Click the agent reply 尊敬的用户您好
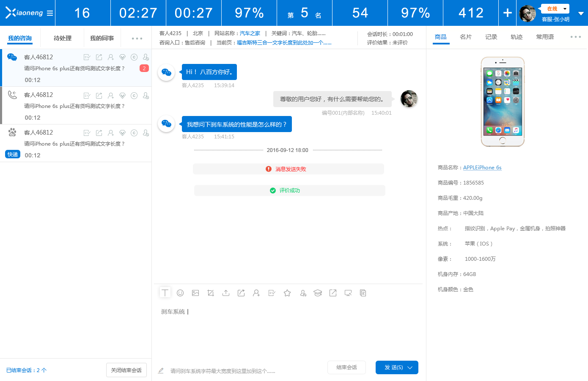Screen dimensions: 588x381 pyautogui.click(x=332, y=99)
